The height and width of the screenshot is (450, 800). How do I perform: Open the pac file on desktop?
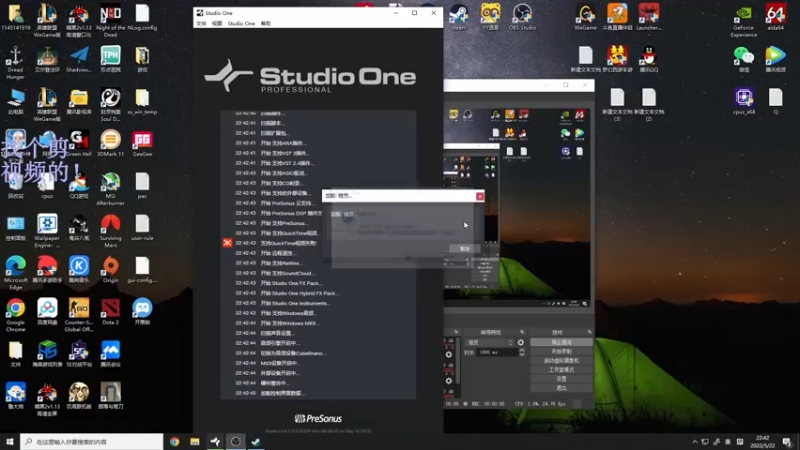point(142,185)
